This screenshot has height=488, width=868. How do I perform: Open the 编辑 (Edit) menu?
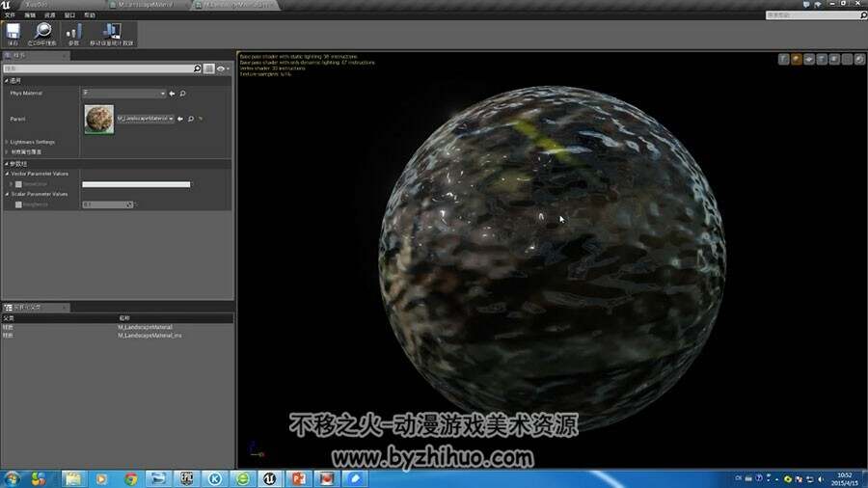[30, 14]
